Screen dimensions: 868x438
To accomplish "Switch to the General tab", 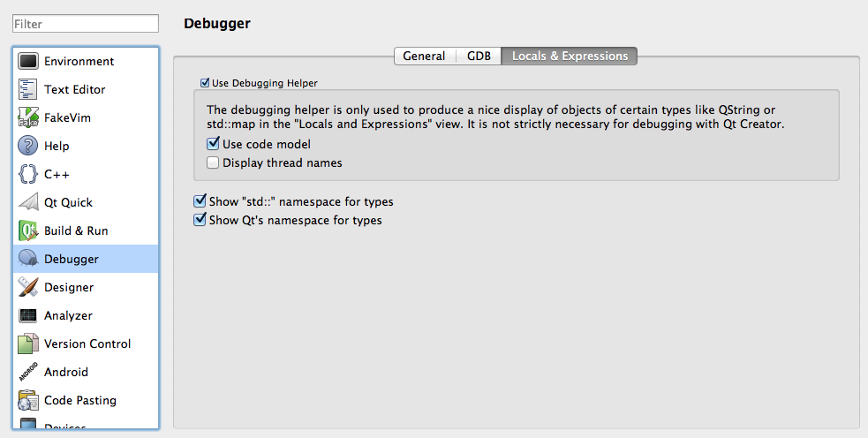I will point(424,56).
